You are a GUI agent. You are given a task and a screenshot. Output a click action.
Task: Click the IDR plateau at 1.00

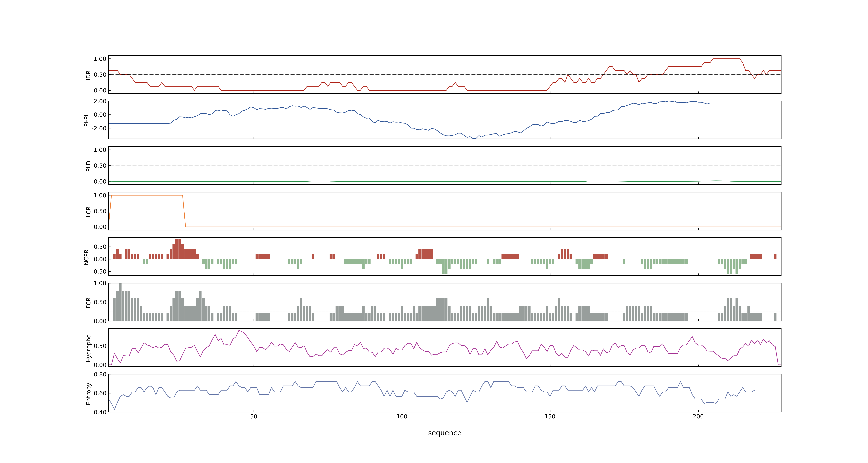point(726,59)
